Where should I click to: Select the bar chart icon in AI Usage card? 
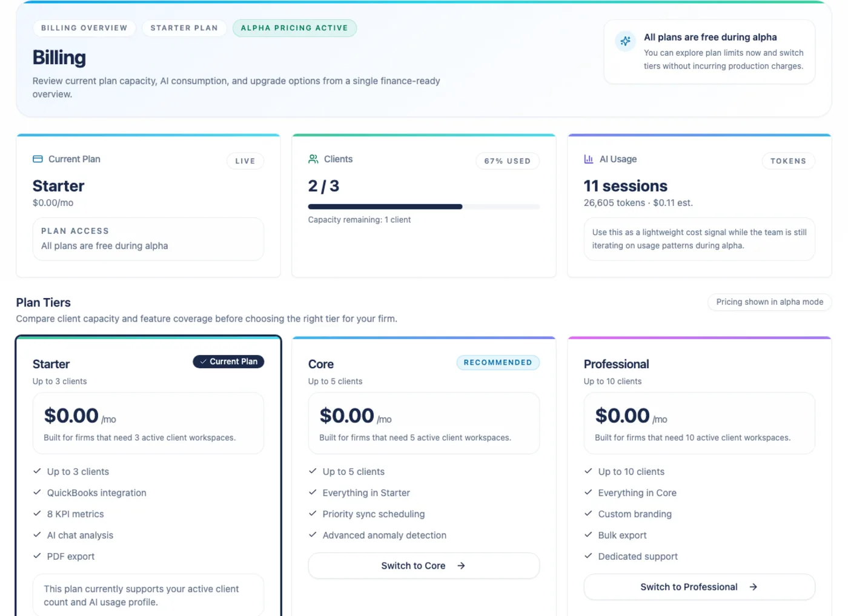click(x=589, y=159)
